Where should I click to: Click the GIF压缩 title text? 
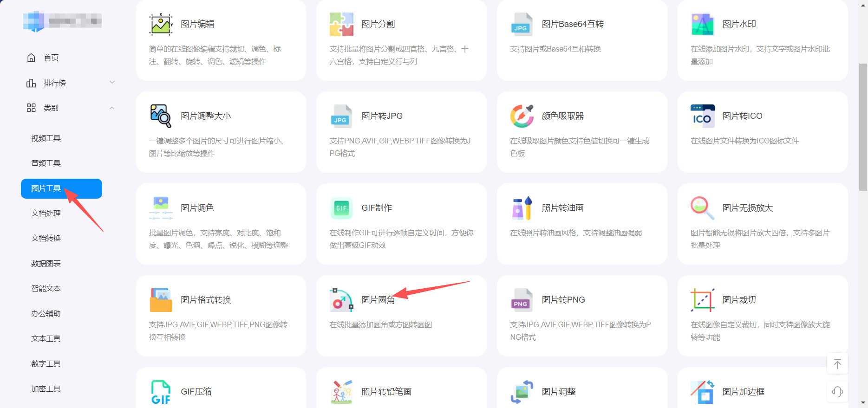tap(196, 392)
